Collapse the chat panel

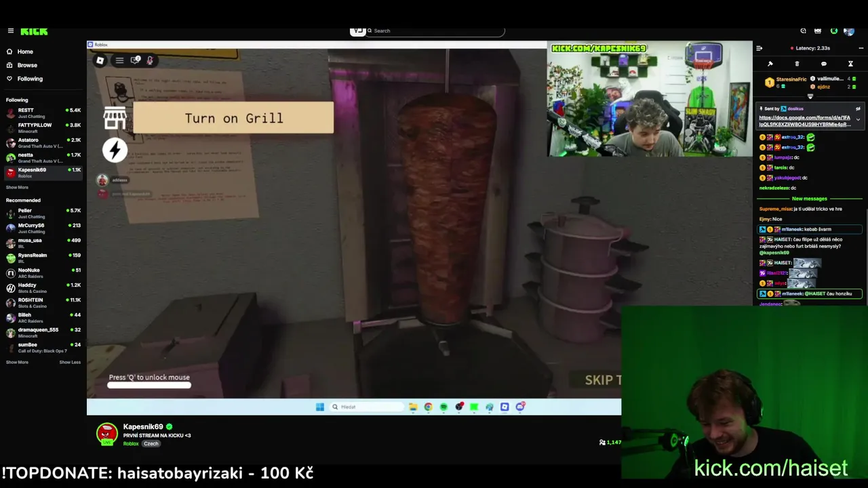click(759, 48)
